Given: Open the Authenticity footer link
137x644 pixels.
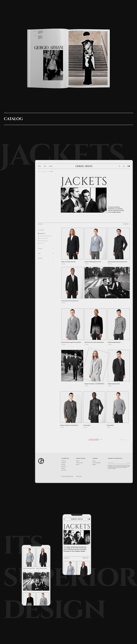Looking at the screenshot, I should [x=64, y=470].
